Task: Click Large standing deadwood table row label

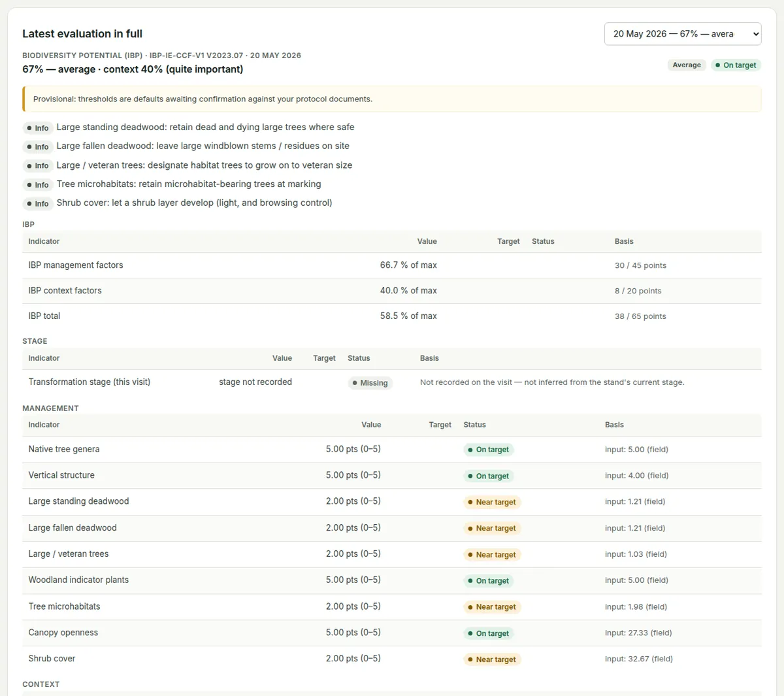Action: pos(78,502)
